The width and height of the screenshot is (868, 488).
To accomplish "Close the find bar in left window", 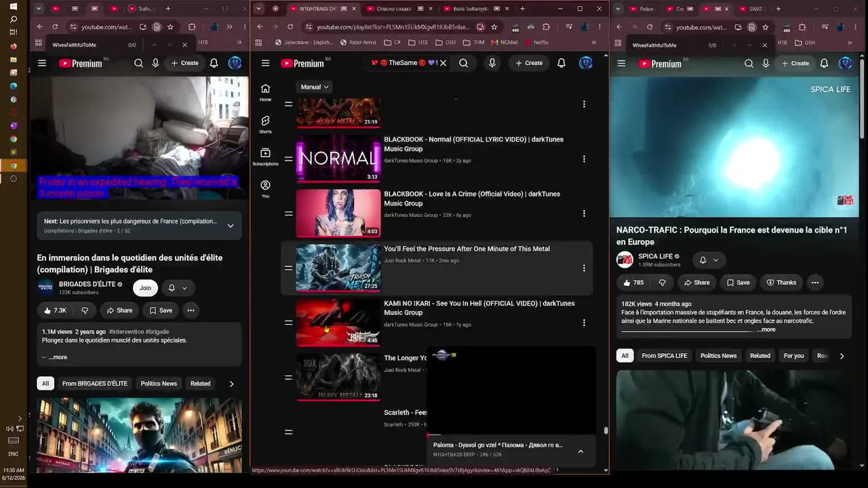I will point(184,45).
